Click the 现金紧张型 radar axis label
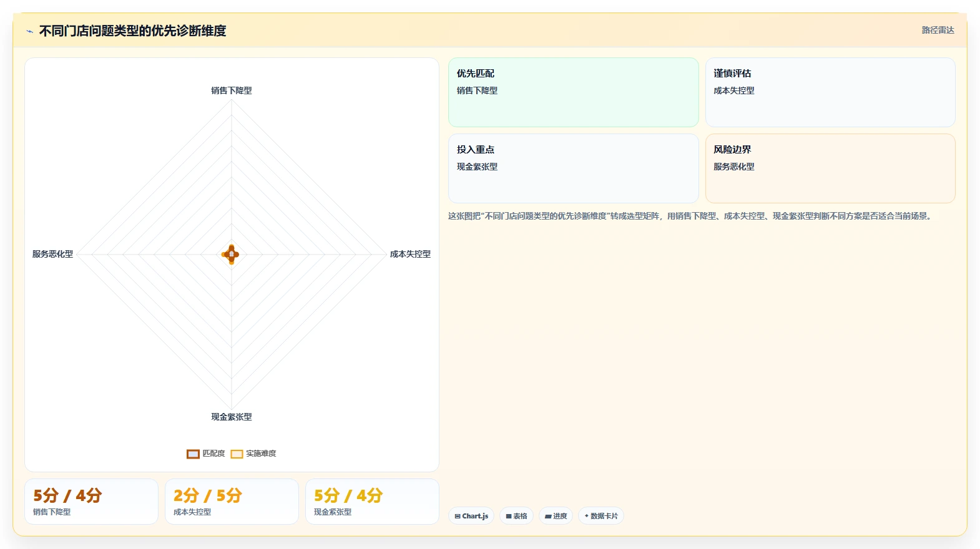Screen dimensions: 980x549 pos(232,417)
